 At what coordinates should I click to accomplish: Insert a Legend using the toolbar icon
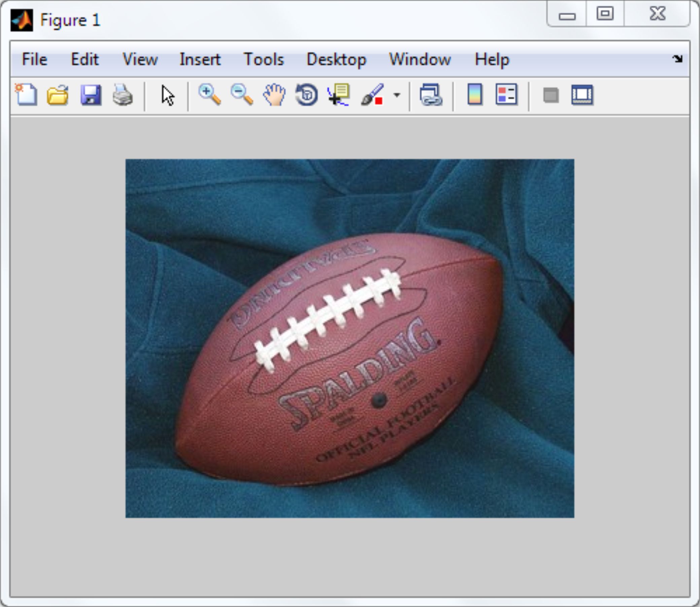506,95
